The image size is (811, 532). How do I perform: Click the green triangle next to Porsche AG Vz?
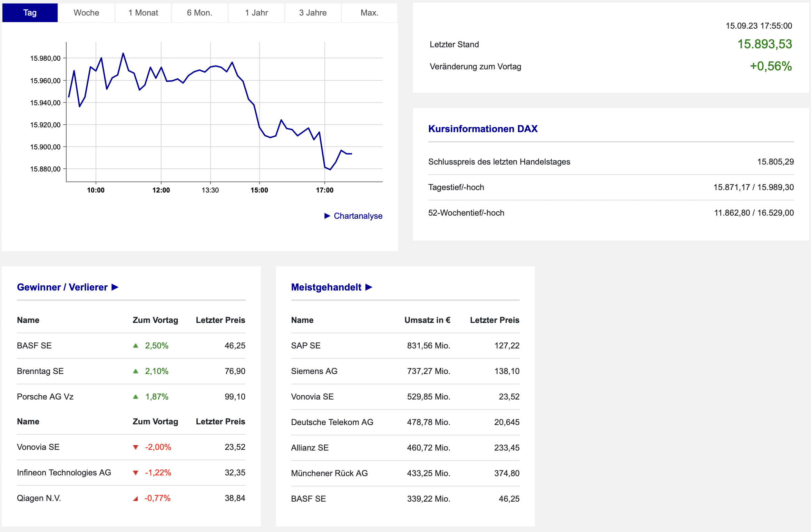pos(136,397)
